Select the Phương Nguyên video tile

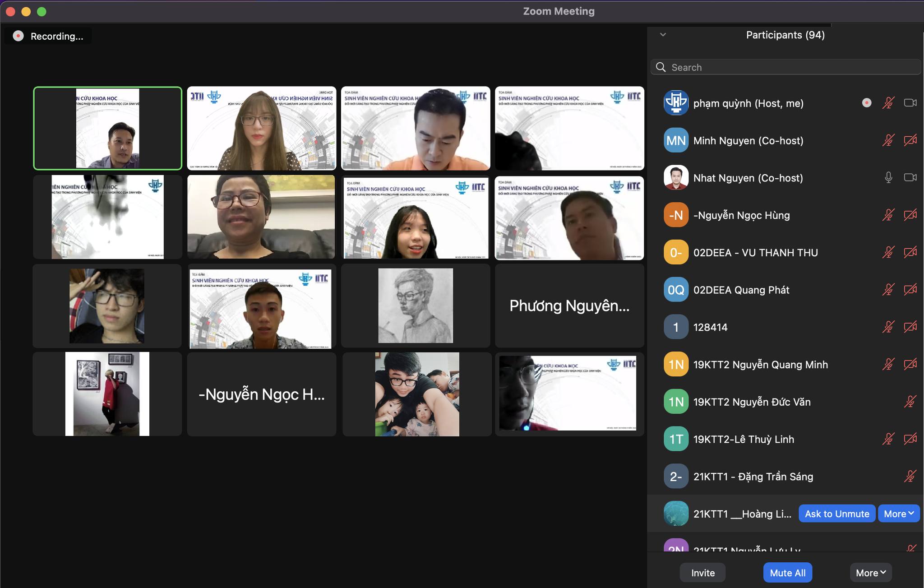(569, 306)
